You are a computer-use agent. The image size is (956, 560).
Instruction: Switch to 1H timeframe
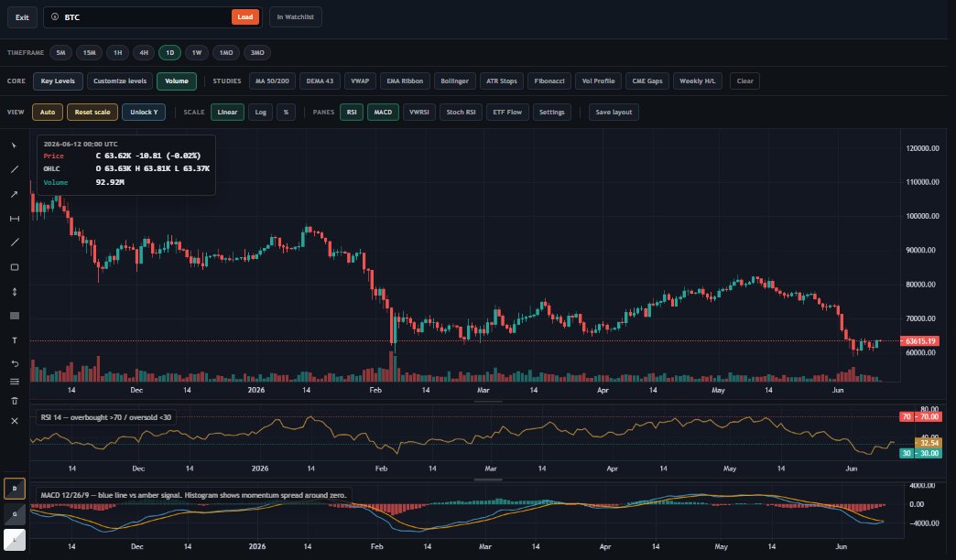click(118, 53)
